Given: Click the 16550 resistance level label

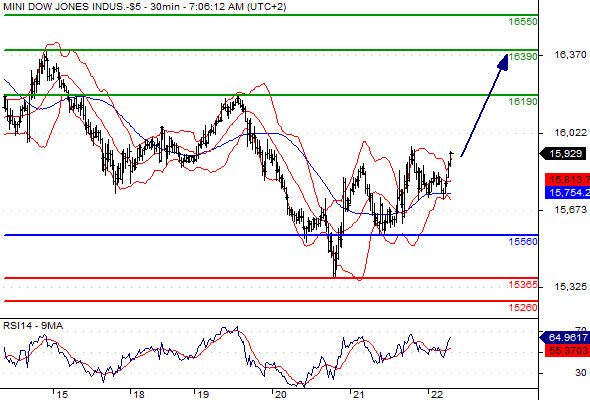Looking at the screenshot, I should pyautogui.click(x=523, y=22).
